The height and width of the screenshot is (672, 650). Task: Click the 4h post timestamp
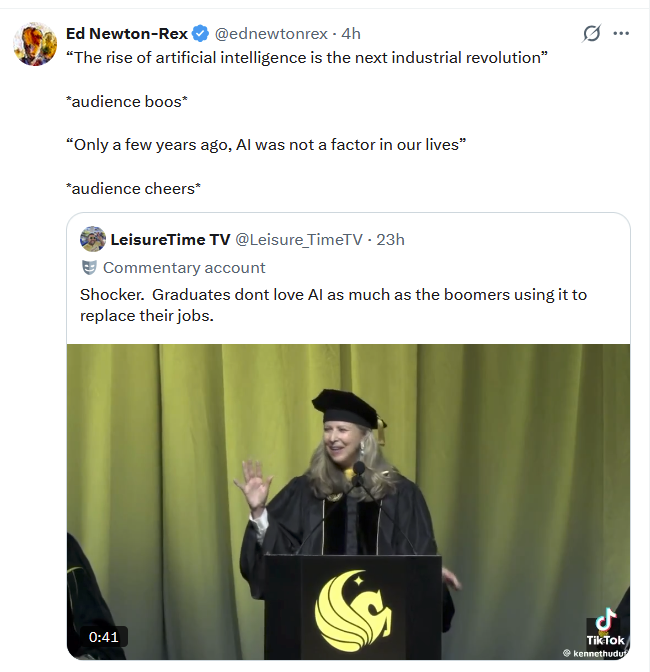tap(351, 33)
